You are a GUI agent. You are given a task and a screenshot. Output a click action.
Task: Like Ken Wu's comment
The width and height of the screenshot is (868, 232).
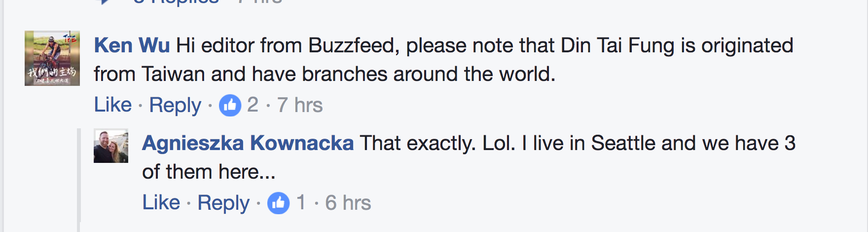coord(113,105)
